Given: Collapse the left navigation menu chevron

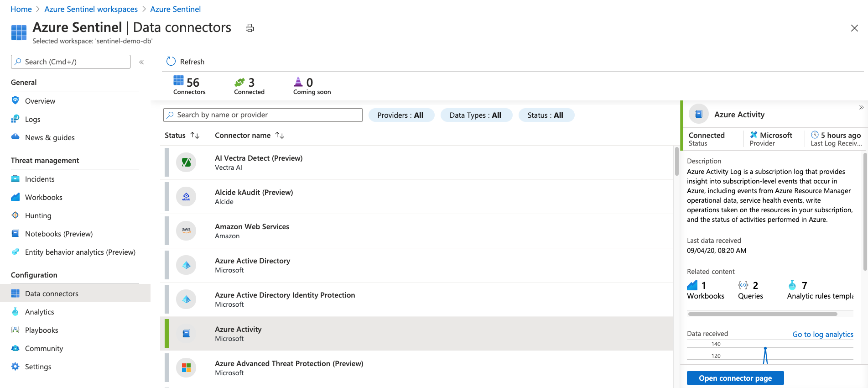Looking at the screenshot, I should 141,62.
